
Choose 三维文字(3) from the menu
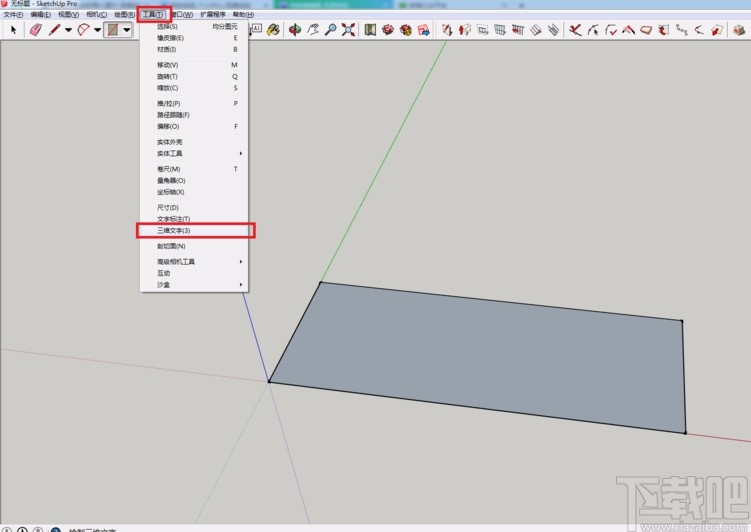pyautogui.click(x=194, y=230)
